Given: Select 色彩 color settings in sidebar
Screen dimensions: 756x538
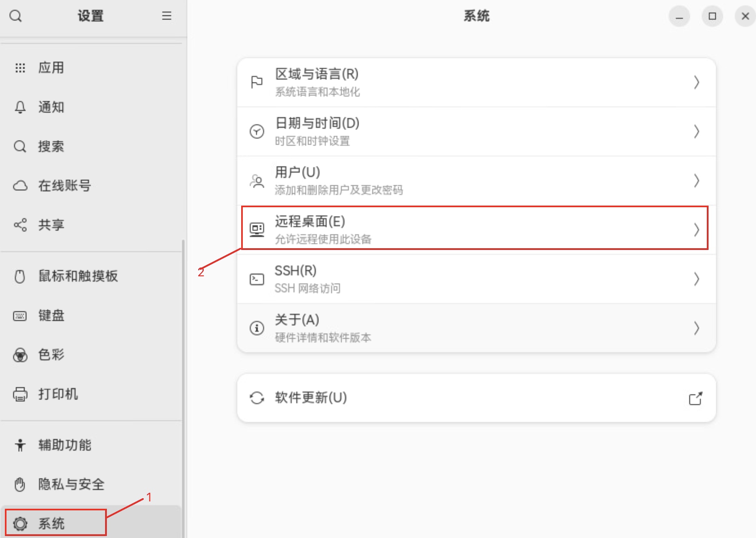Looking at the screenshot, I should [51, 355].
